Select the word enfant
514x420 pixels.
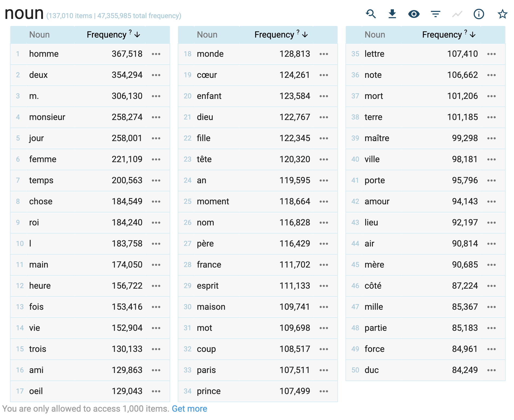[x=209, y=96]
